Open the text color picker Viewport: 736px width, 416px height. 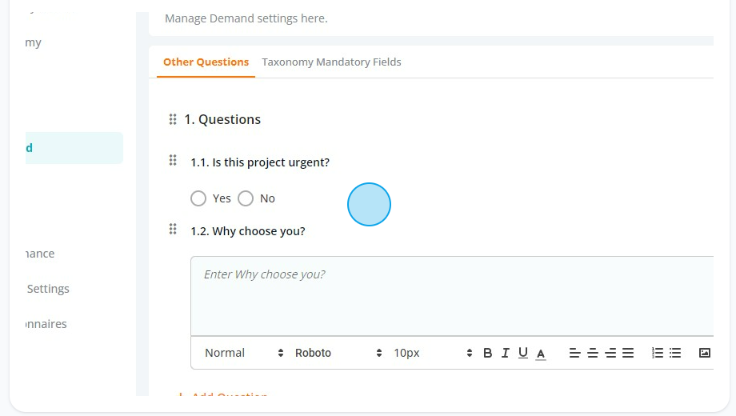pyautogui.click(x=541, y=354)
